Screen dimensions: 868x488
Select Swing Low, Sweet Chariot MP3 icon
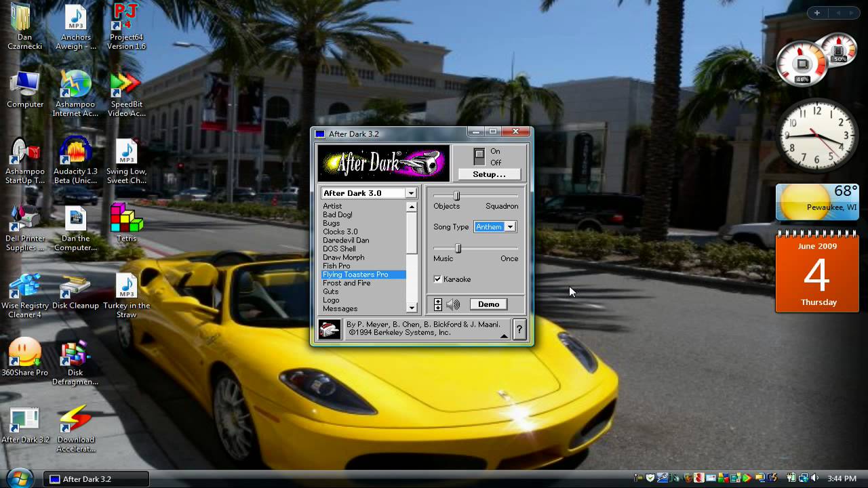pyautogui.click(x=126, y=161)
